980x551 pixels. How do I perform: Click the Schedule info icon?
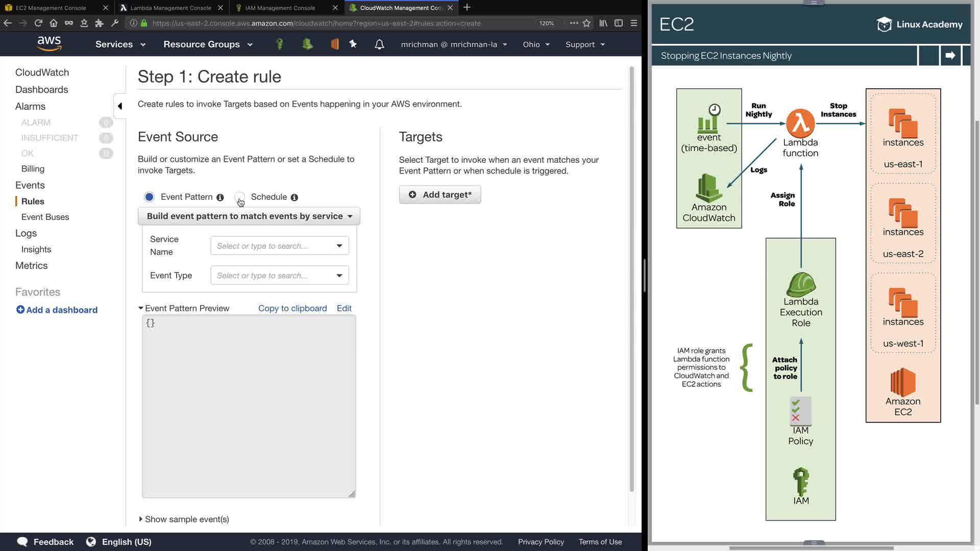(x=295, y=197)
